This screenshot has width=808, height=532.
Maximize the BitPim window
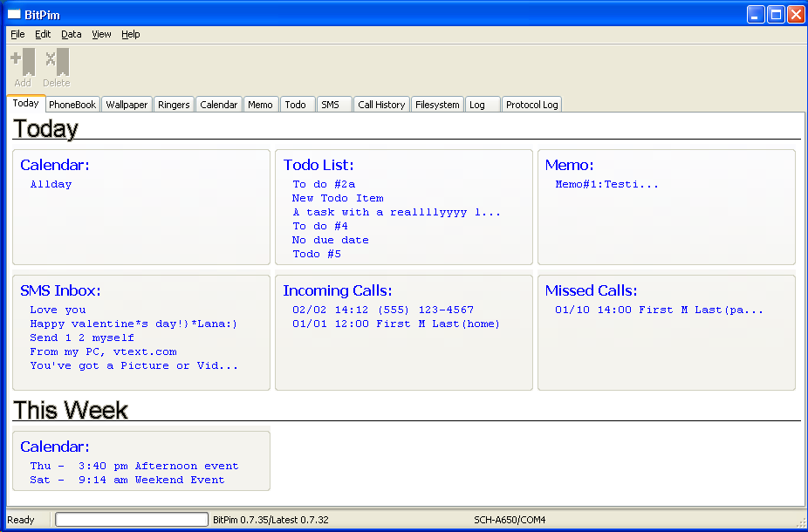(x=776, y=15)
